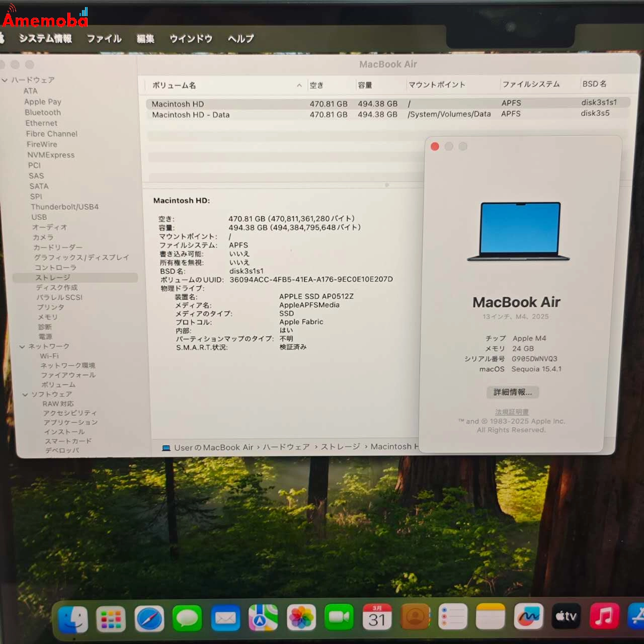Image resolution: width=644 pixels, height=644 pixels.
Task: Collapse the ネットワーク sidebar section
Action: pyautogui.click(x=22, y=346)
